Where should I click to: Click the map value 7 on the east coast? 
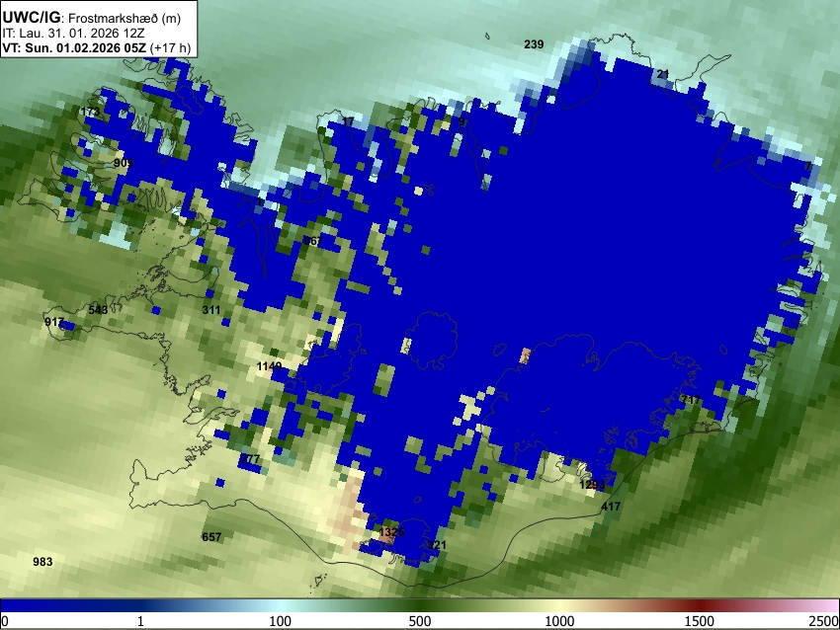tap(808, 166)
